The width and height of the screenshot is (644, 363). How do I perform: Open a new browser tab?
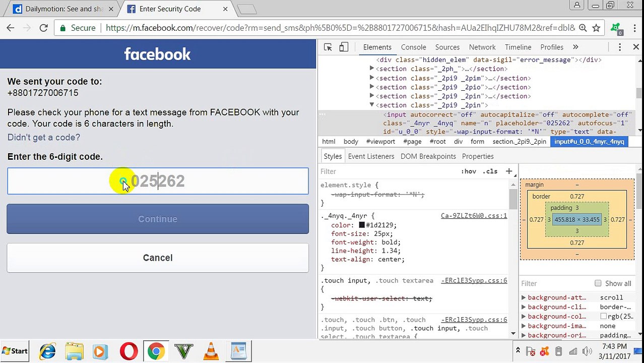247,9
